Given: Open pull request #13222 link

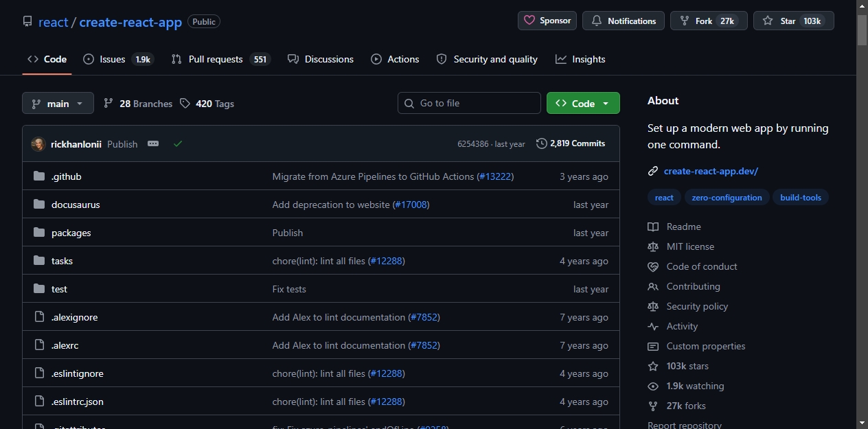Looking at the screenshot, I should 495,176.
